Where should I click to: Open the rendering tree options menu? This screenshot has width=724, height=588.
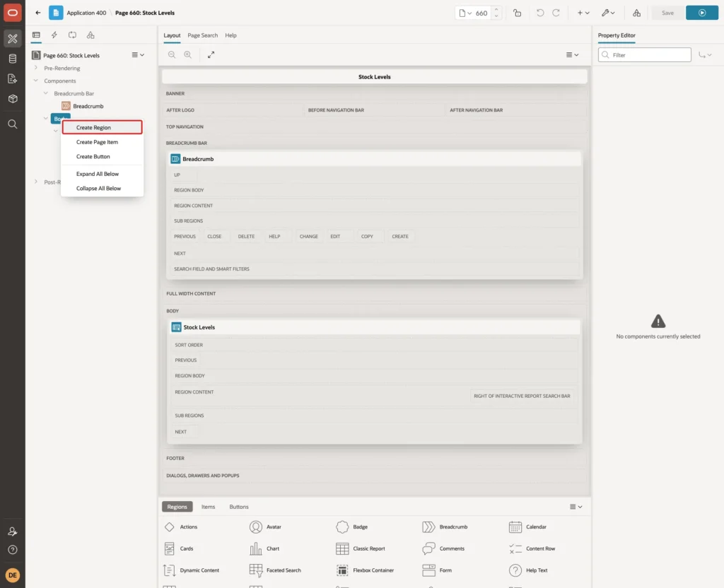(138, 55)
